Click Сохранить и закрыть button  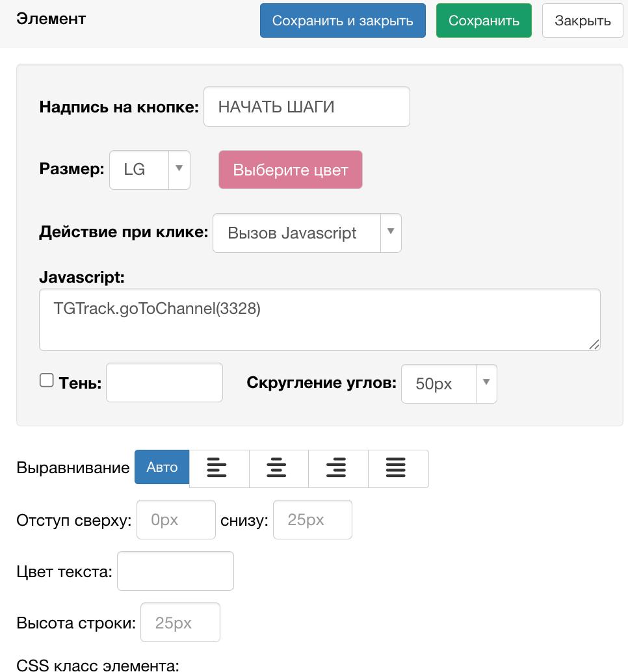(343, 20)
